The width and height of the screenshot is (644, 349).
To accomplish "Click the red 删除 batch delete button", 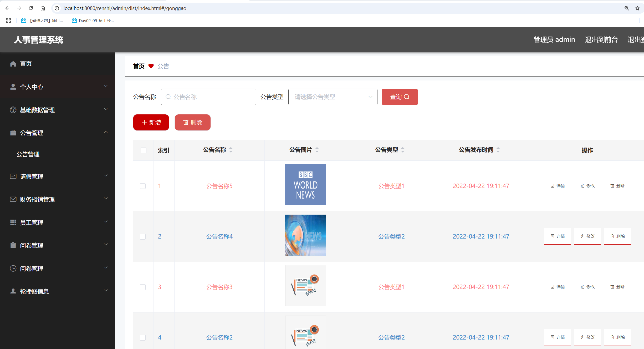I will tap(193, 123).
